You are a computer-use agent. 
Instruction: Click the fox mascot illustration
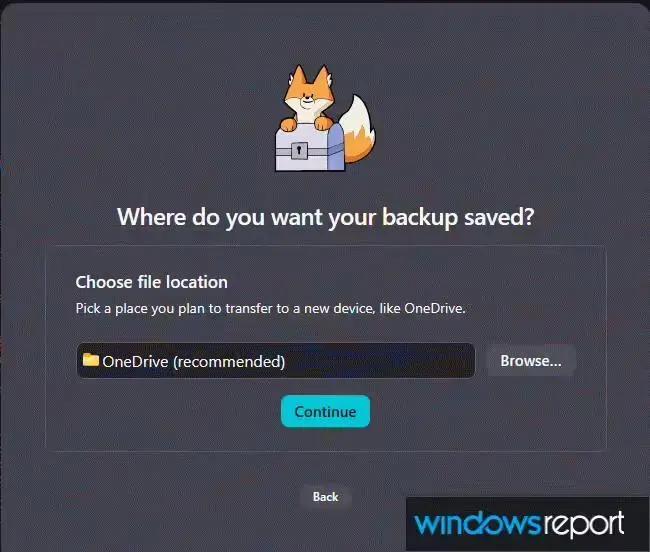click(x=325, y=118)
